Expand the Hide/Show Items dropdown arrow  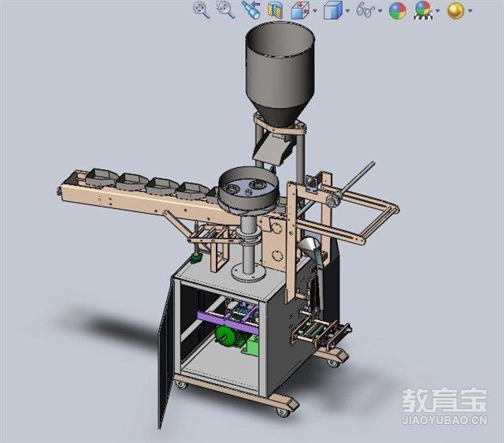pyautogui.click(x=380, y=10)
